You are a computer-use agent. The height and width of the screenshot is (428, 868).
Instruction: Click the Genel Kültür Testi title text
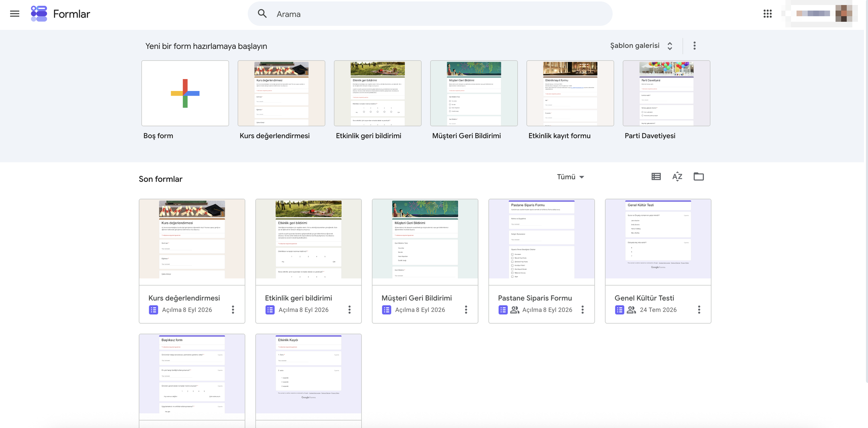coord(644,298)
